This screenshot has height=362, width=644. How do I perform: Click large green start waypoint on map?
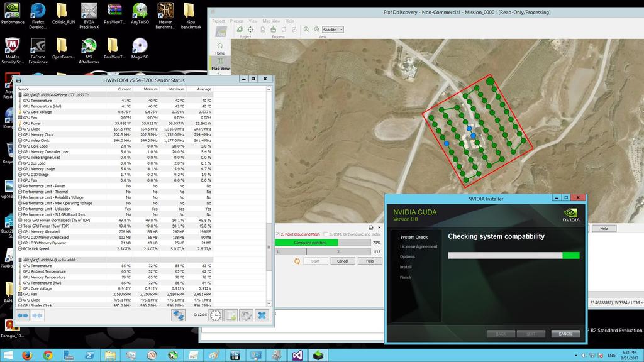pos(490,81)
